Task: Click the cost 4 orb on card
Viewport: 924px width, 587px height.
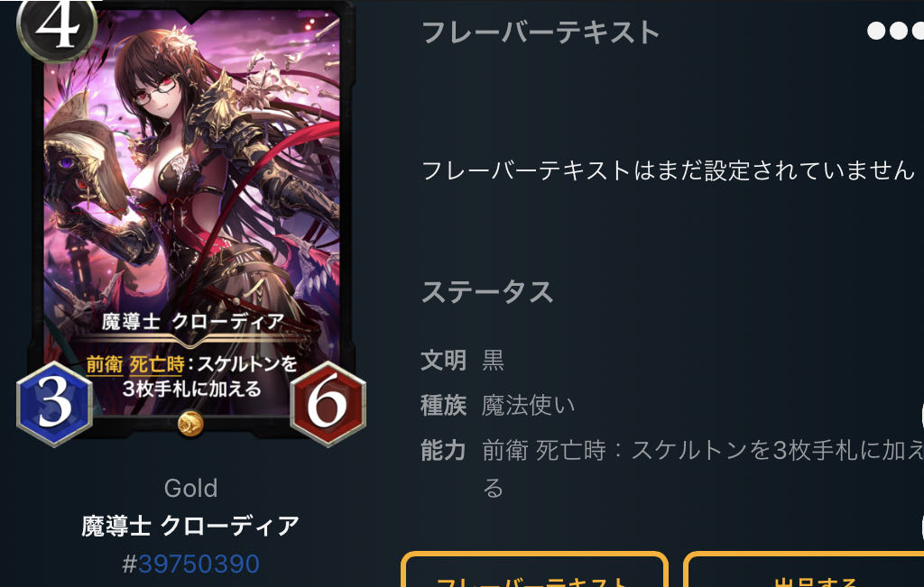Action: (x=57, y=26)
